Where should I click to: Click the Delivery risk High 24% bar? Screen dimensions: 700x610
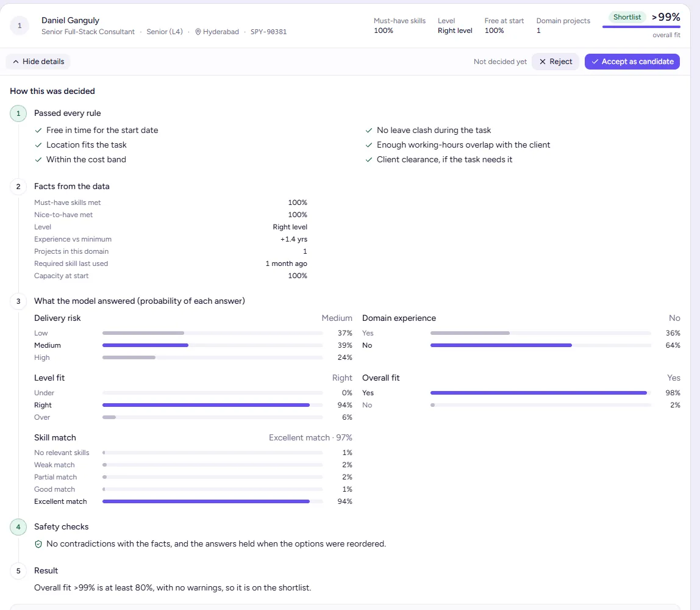click(x=212, y=357)
